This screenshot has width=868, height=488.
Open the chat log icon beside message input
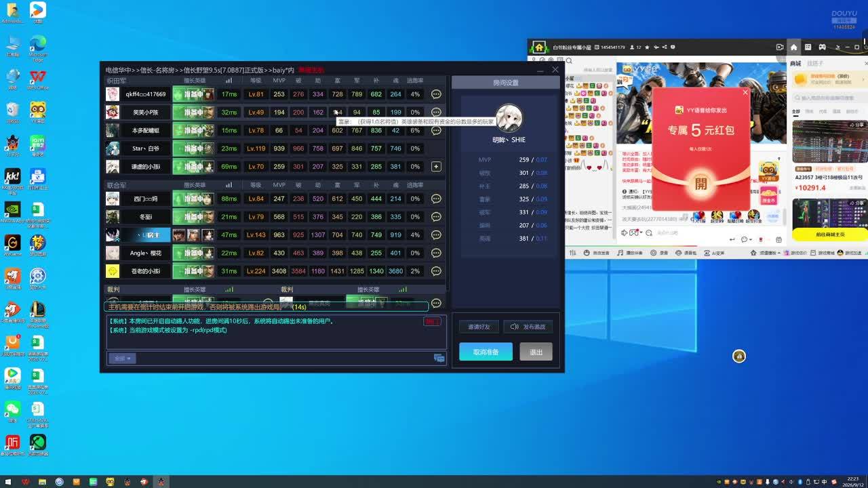coord(439,358)
